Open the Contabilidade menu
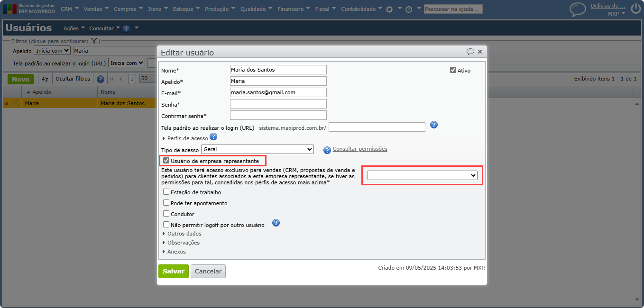Viewport: 644px width, 308px height. [x=362, y=9]
